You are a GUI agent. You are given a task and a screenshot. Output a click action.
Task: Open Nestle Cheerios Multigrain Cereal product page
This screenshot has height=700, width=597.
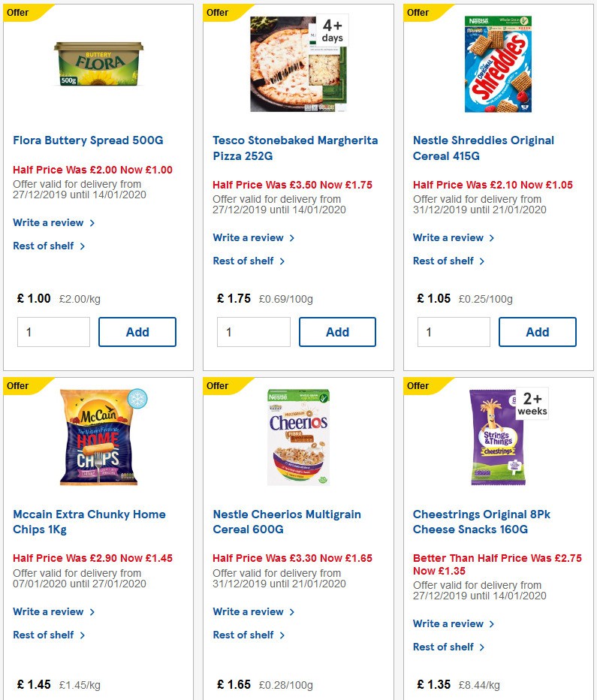[x=291, y=522]
